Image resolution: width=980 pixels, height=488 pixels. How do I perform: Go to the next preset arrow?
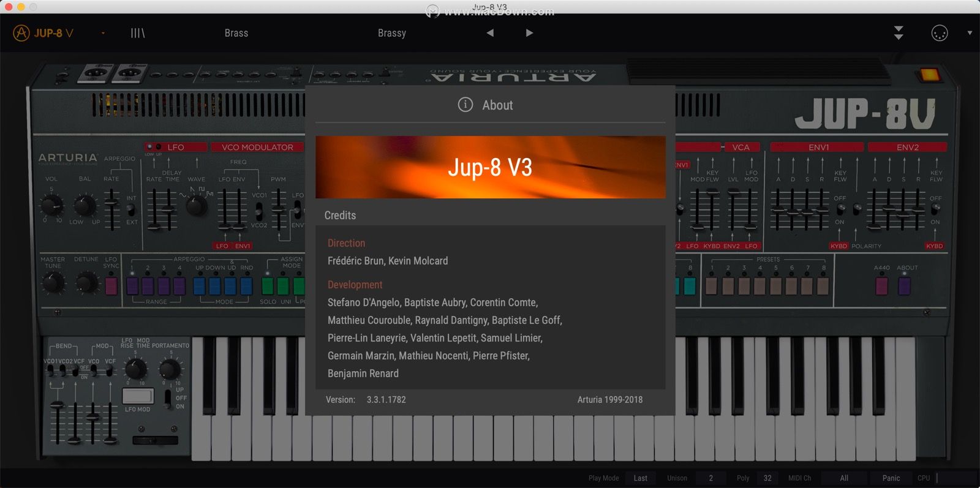(529, 33)
